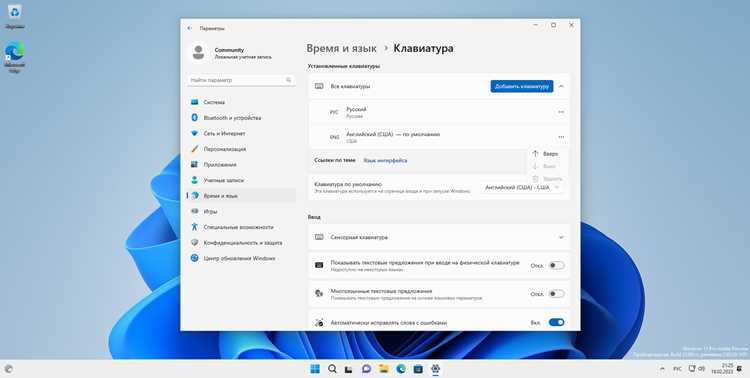Select the Recycle Bin desktop icon

pyautogui.click(x=14, y=16)
